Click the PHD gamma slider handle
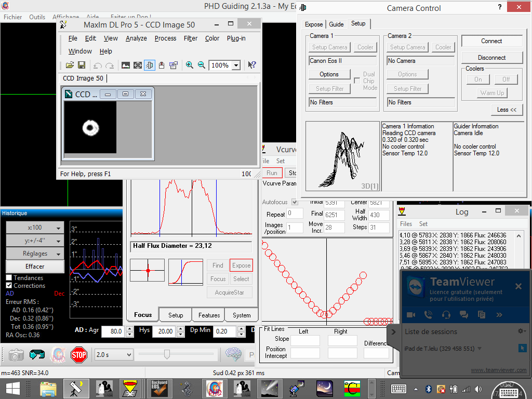The height and width of the screenshot is (399, 532). [x=167, y=354]
